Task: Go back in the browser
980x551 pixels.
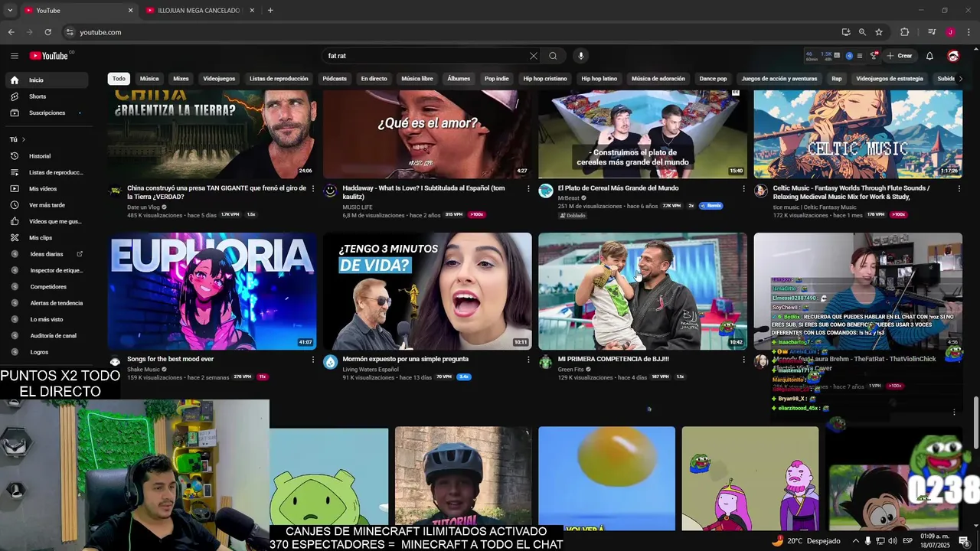Action: pos(11,32)
